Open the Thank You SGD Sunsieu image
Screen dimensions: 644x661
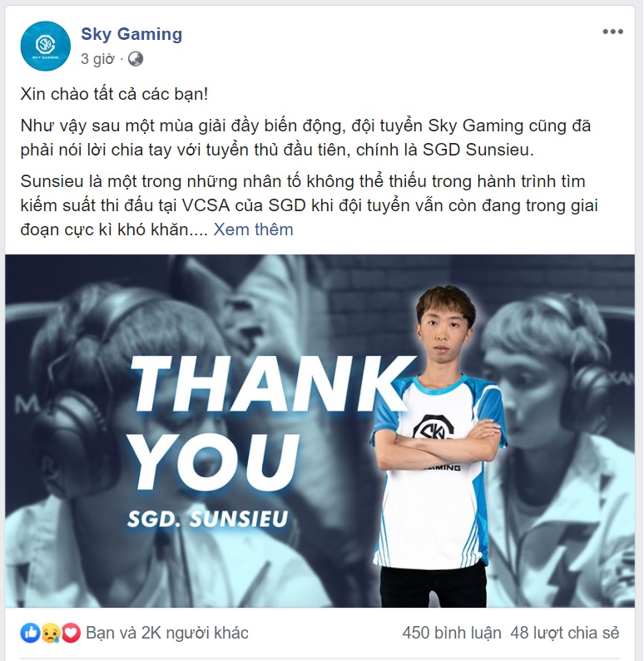tap(320, 431)
